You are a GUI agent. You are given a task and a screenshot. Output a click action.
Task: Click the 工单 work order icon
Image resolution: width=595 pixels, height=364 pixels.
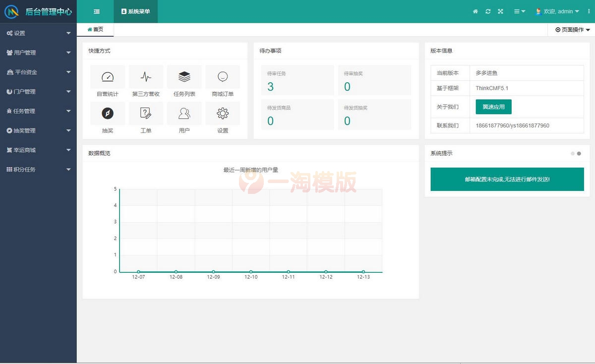pyautogui.click(x=146, y=114)
